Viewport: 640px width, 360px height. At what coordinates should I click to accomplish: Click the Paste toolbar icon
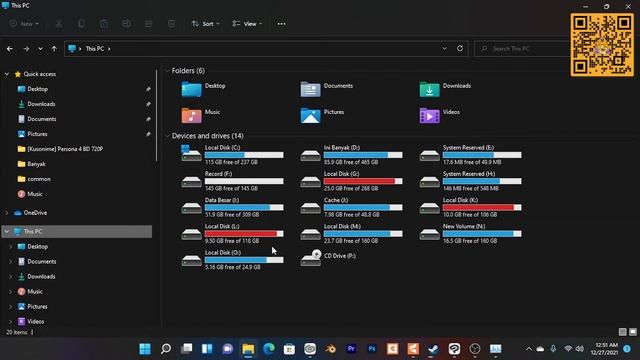[x=104, y=24]
